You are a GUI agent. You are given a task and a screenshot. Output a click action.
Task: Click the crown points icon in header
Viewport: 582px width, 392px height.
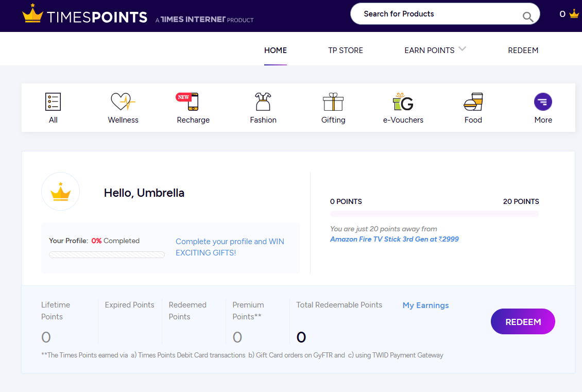pyautogui.click(x=574, y=14)
